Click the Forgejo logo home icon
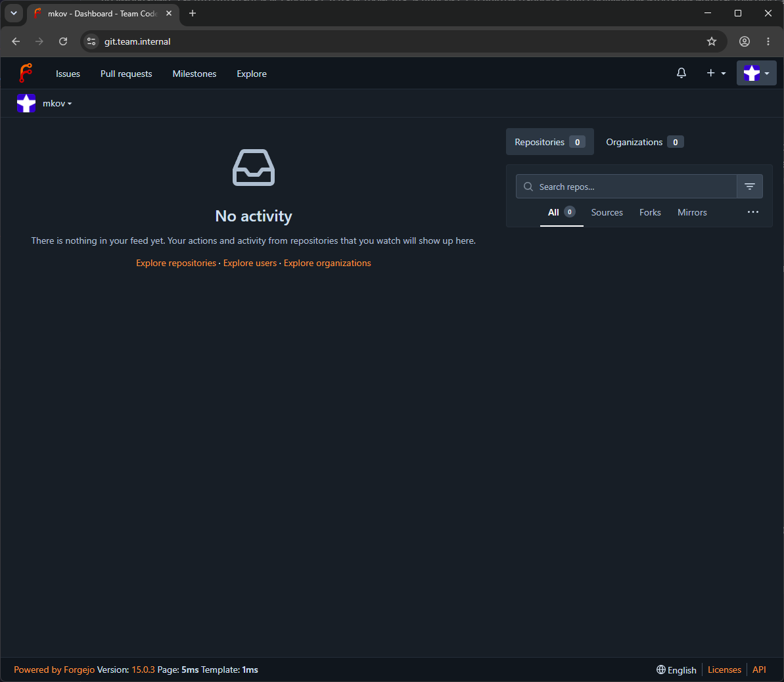 (26, 73)
